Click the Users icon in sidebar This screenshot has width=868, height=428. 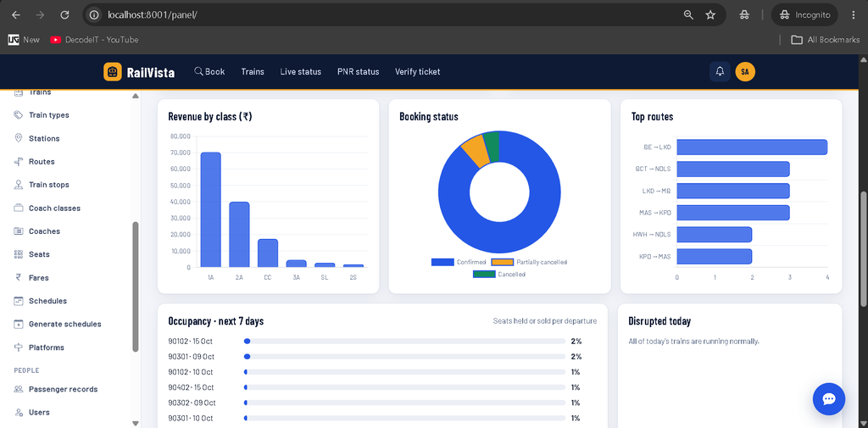(19, 413)
